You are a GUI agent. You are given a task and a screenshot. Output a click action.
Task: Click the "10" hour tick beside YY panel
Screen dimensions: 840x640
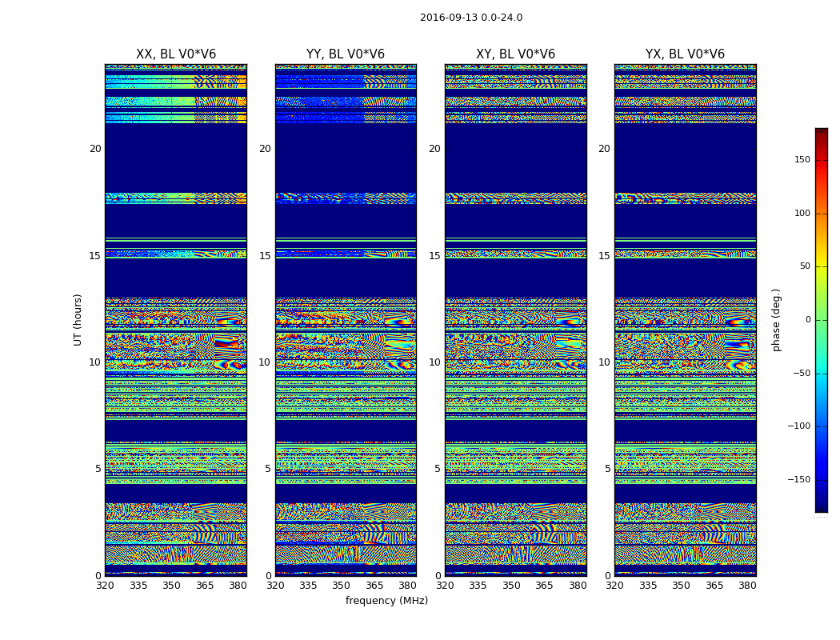tap(265, 362)
